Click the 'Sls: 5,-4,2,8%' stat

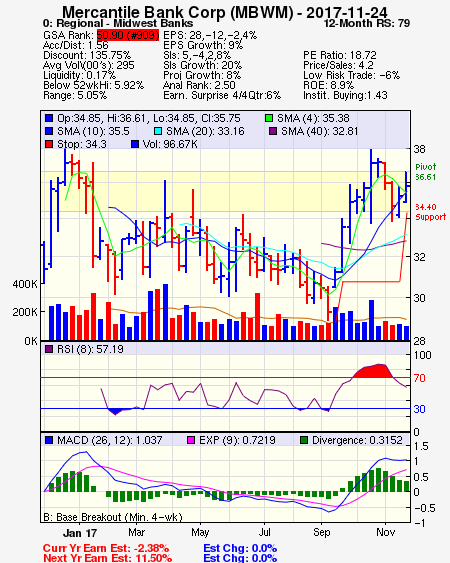tap(197, 55)
